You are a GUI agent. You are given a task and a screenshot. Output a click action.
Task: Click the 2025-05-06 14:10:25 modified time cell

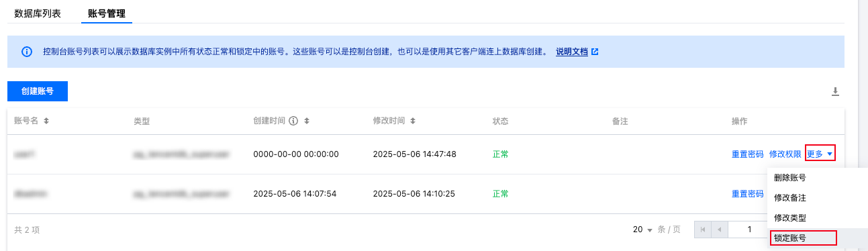coord(414,194)
